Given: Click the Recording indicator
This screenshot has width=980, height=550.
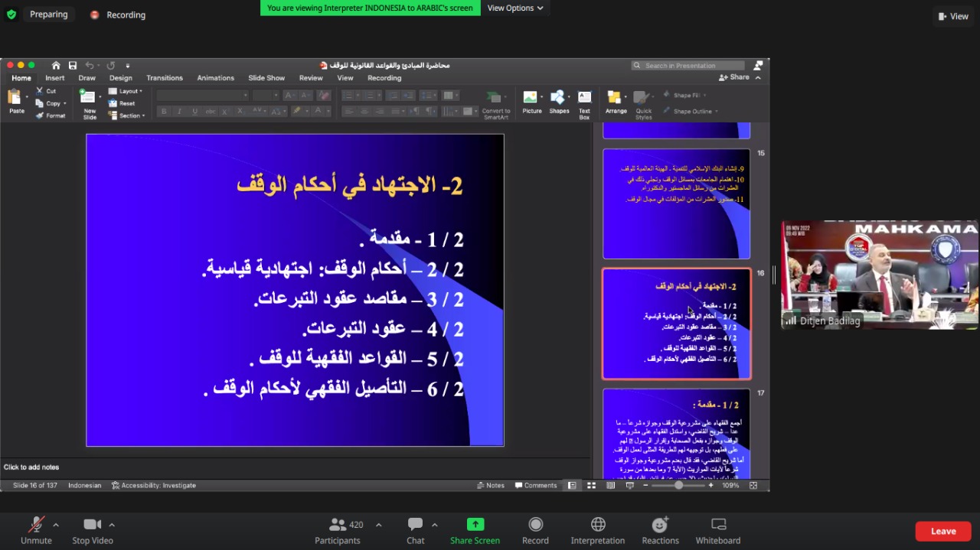Looking at the screenshot, I should coord(118,15).
